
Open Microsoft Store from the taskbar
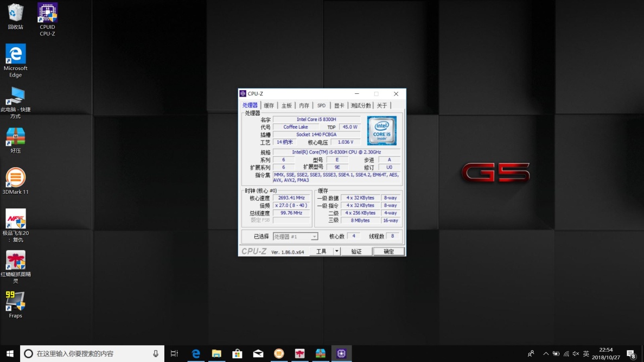coord(237,353)
